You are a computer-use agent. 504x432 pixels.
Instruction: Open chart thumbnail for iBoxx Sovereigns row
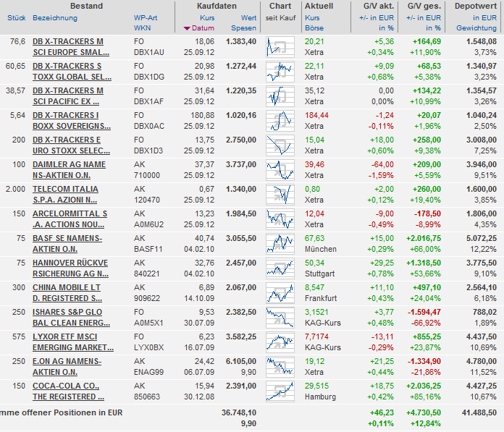[x=280, y=121]
